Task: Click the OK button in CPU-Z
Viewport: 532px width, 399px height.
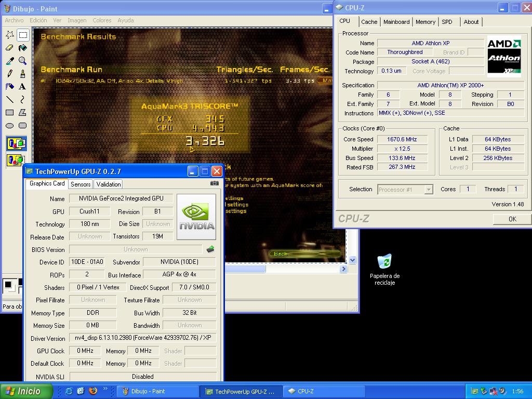Action: pyautogui.click(x=512, y=219)
